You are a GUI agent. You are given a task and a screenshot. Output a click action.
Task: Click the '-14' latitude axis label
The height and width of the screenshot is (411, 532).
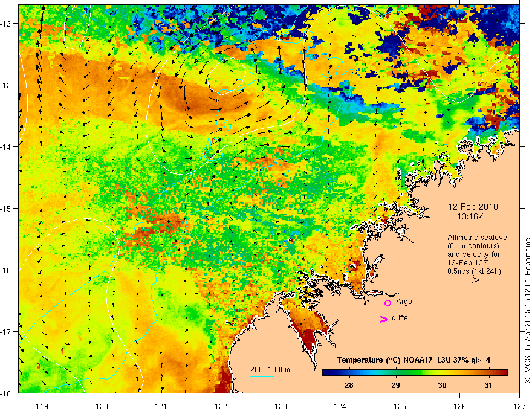click(x=6, y=146)
